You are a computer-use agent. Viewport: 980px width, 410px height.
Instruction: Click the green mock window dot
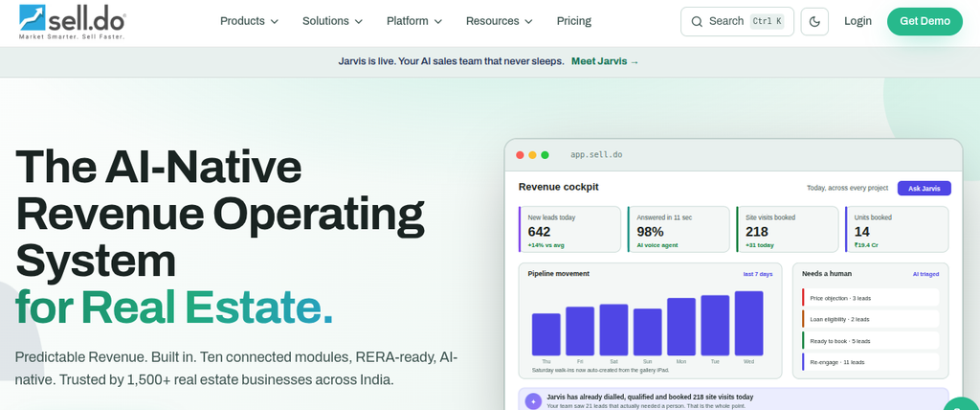coord(545,155)
